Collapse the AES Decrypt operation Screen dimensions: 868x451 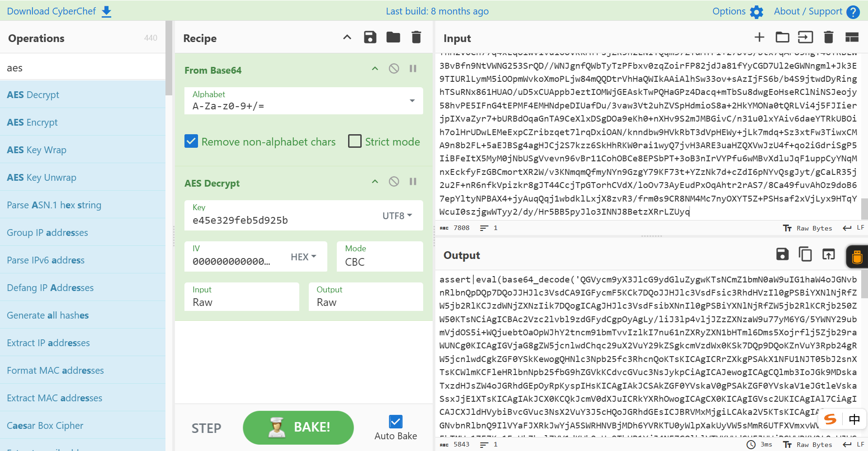tap(375, 181)
